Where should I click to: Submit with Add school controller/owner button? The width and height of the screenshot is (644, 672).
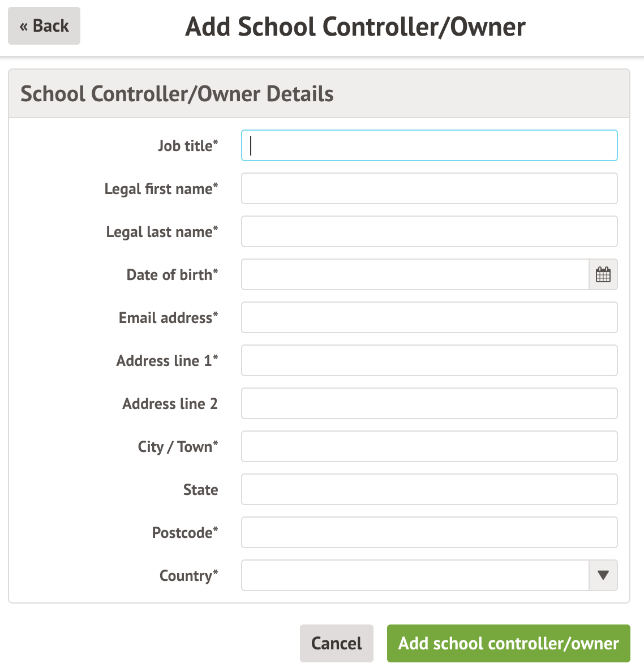coord(508,643)
